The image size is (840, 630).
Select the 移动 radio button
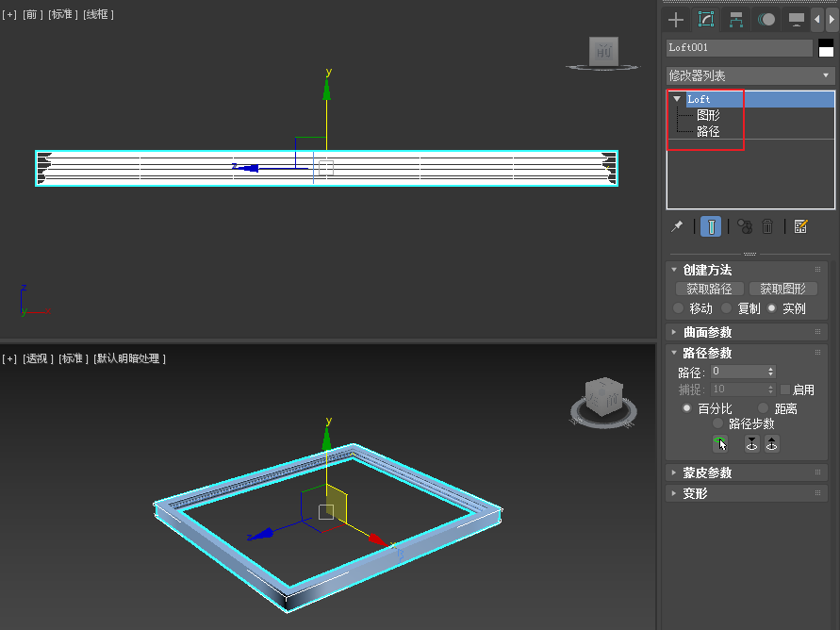tap(679, 308)
